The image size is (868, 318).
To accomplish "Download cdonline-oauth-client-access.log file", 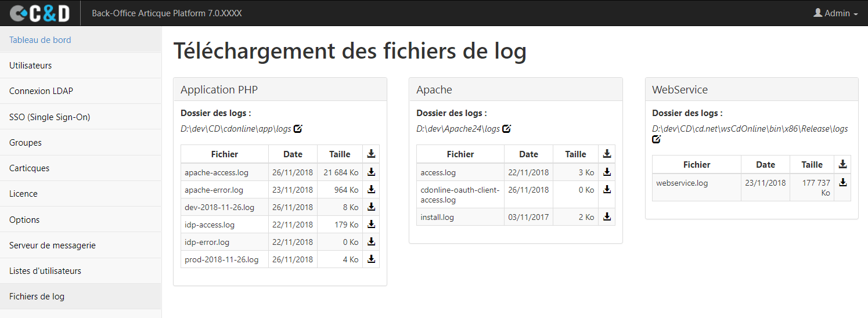I will click(x=607, y=189).
